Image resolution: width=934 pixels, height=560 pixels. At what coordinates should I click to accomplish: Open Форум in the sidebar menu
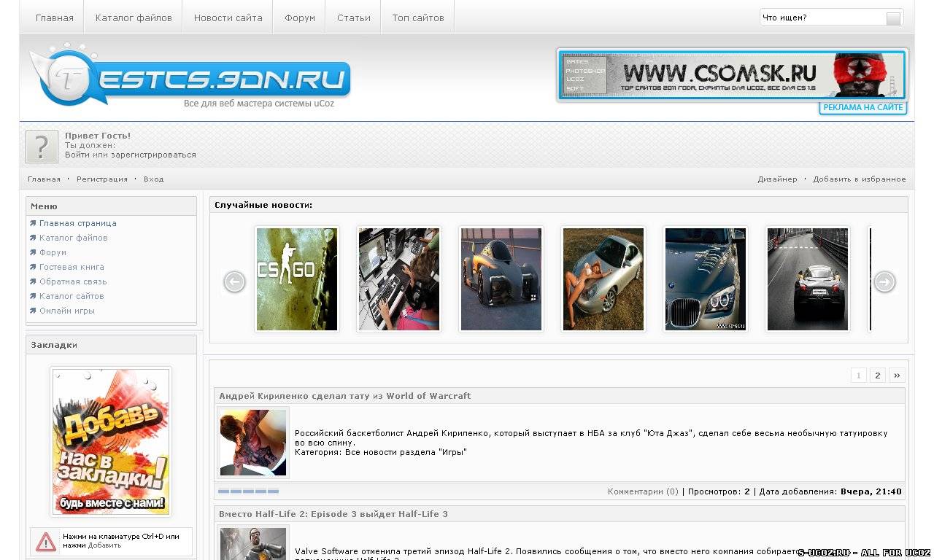53,252
